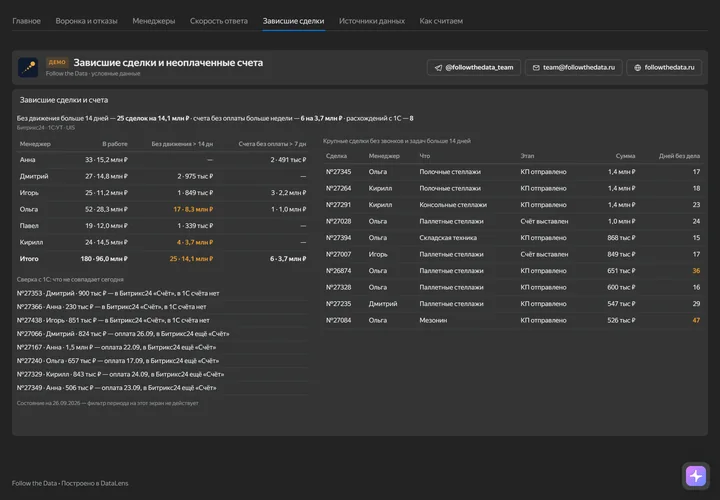Click the Follow the Data · Построено в DataLens footer

click(70, 483)
